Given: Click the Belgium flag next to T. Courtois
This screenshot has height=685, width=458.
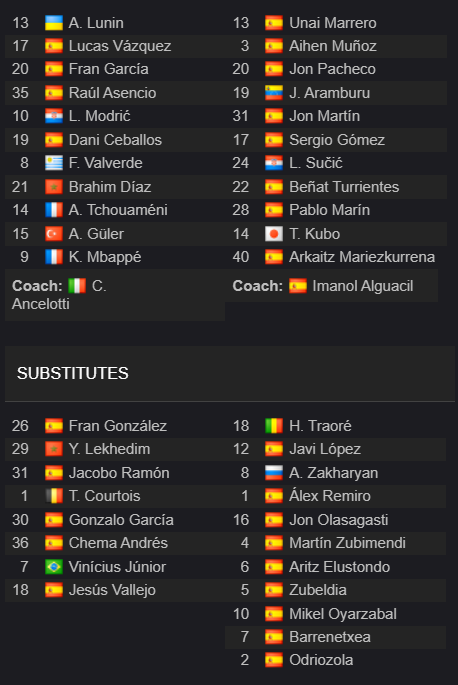Looking at the screenshot, I should [x=54, y=496].
